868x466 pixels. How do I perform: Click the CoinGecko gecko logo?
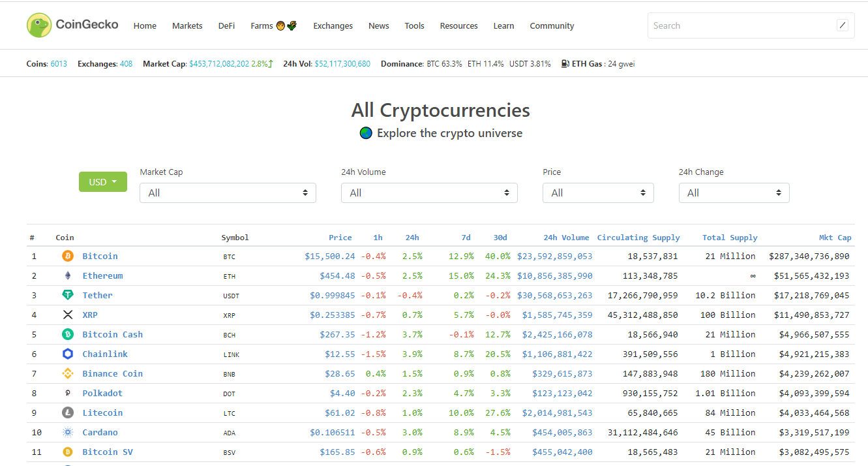[39, 25]
